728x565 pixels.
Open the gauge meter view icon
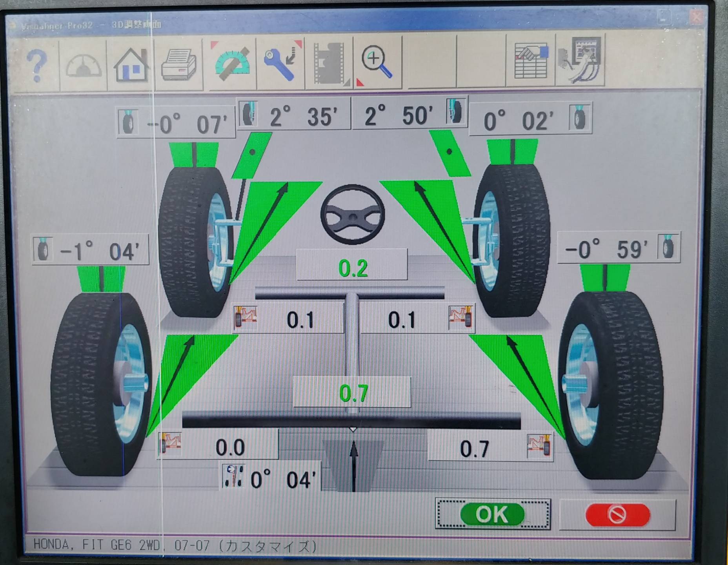[x=83, y=65]
